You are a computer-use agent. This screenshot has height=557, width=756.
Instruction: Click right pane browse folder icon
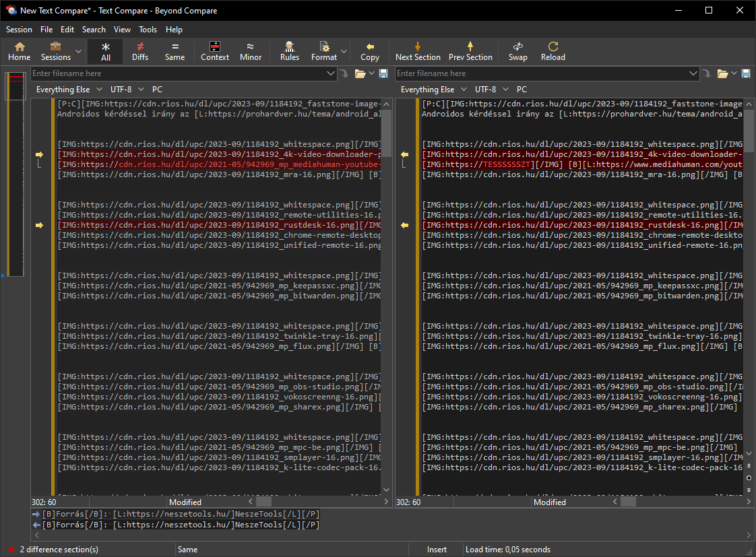[x=722, y=73]
